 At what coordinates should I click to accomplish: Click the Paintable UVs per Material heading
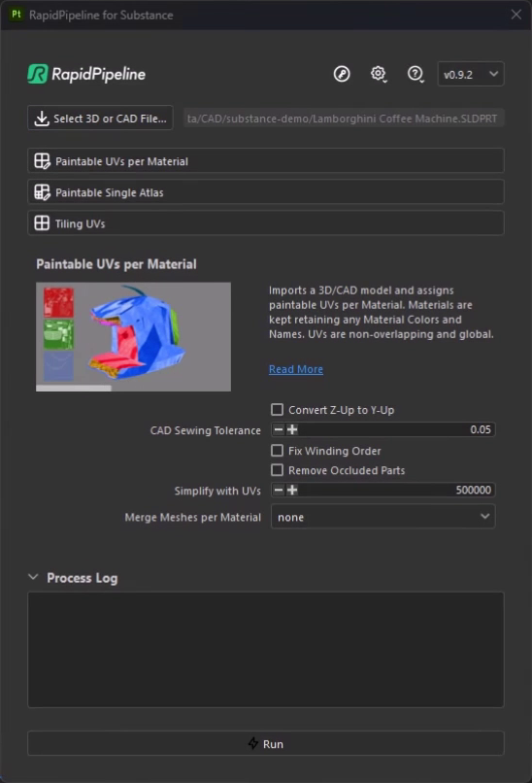click(x=116, y=264)
